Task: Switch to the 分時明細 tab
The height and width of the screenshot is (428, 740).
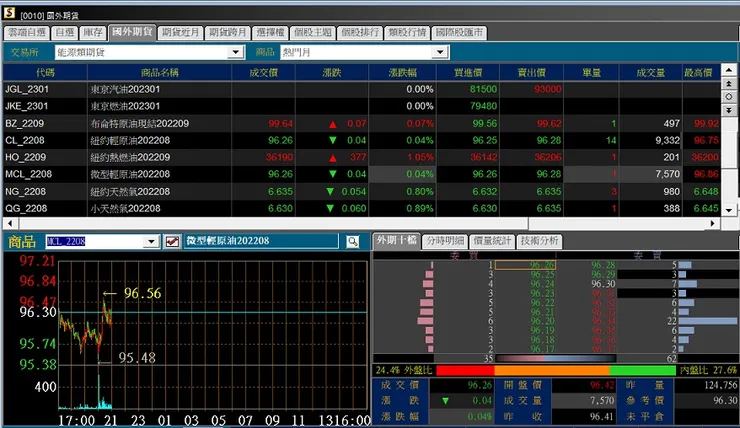Action: coord(445,241)
